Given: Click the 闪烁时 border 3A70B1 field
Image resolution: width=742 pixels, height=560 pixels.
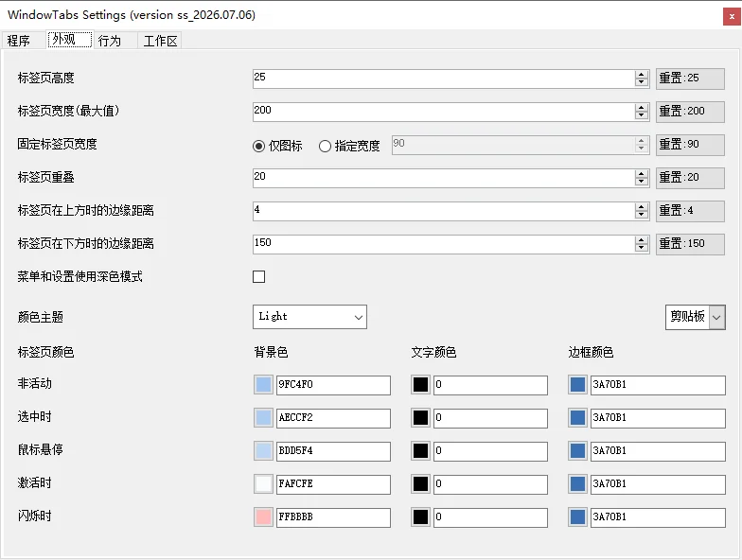Looking at the screenshot, I should click(658, 517).
